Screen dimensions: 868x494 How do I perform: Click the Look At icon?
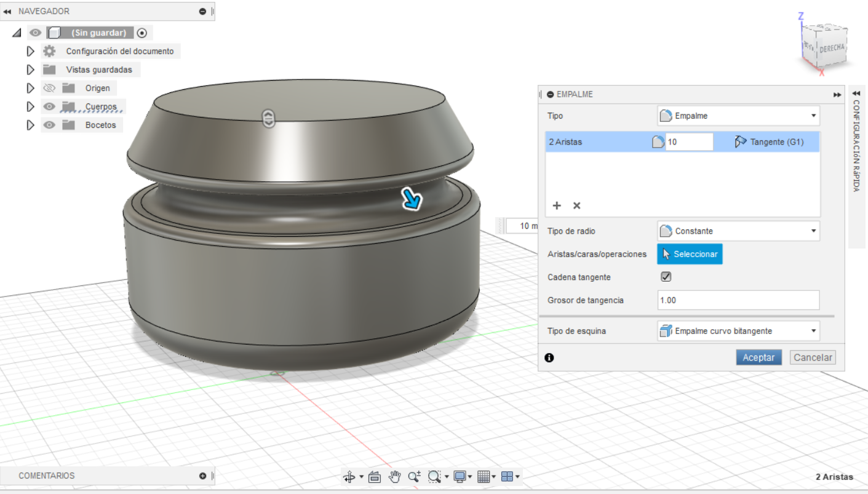(375, 477)
